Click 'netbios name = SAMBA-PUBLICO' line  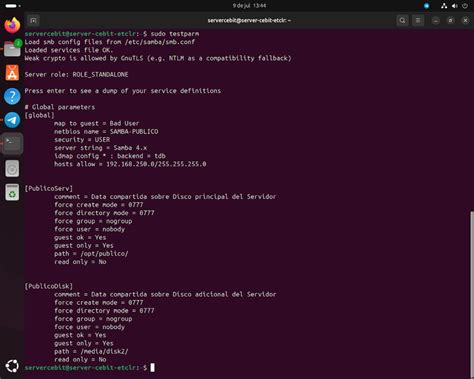click(106, 131)
